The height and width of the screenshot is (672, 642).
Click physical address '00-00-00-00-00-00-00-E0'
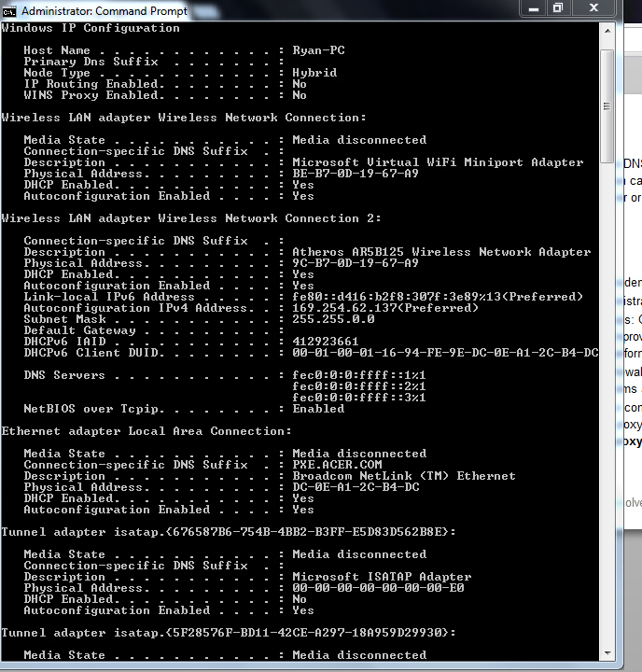point(378,588)
